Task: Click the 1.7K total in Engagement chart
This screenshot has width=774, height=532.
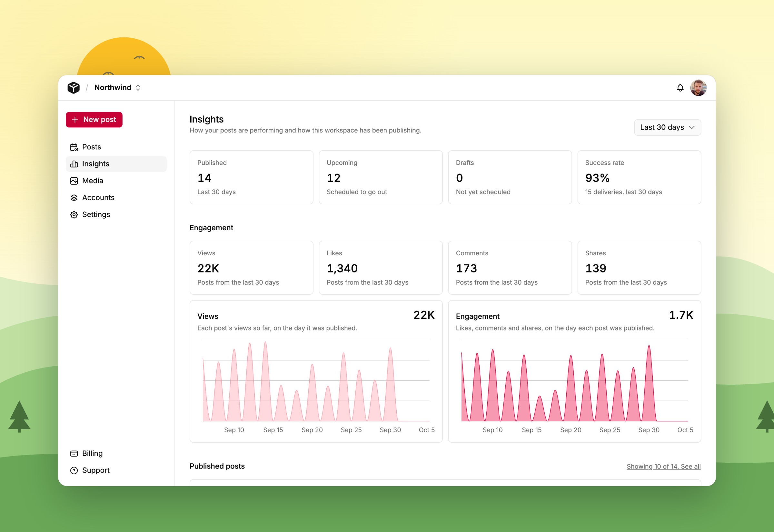Action: coord(681,315)
